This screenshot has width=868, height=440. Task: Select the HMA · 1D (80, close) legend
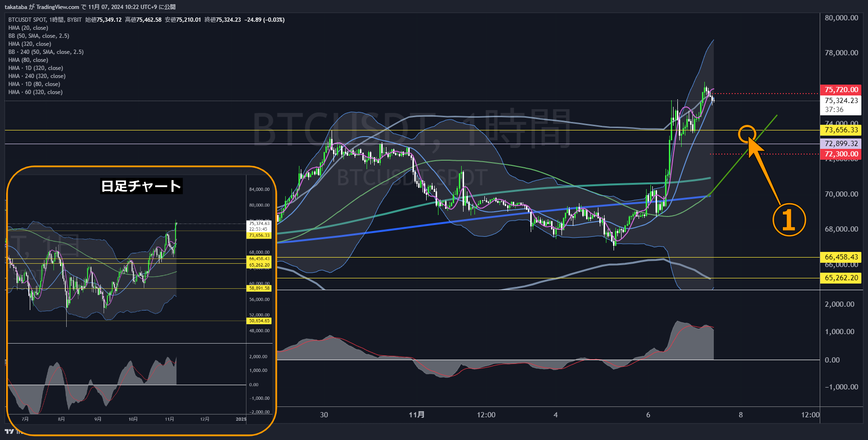(x=34, y=84)
